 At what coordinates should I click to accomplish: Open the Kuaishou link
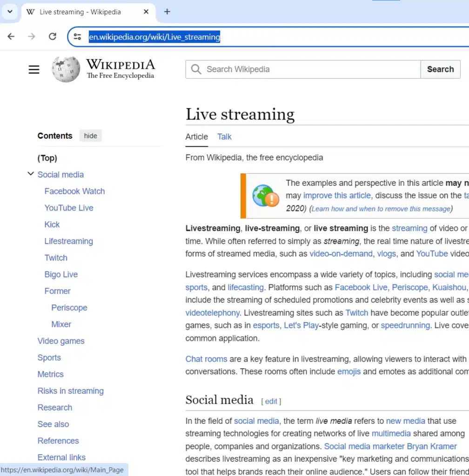449,287
